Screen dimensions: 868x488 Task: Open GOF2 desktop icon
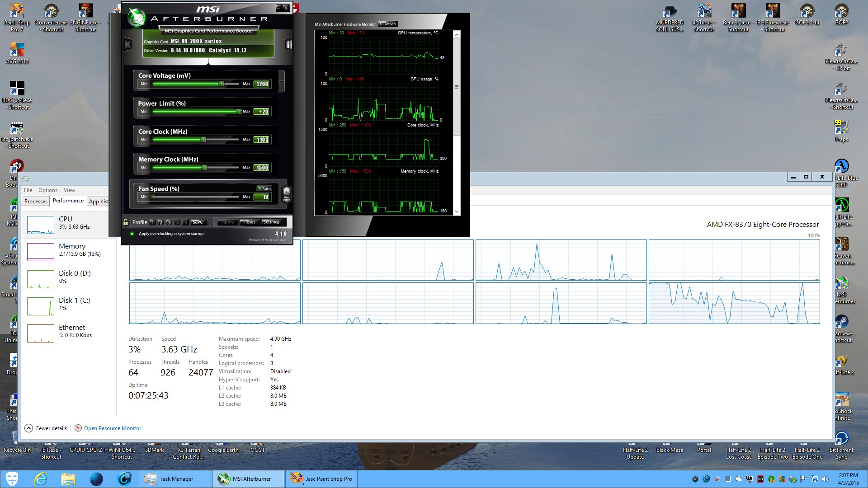(x=842, y=14)
